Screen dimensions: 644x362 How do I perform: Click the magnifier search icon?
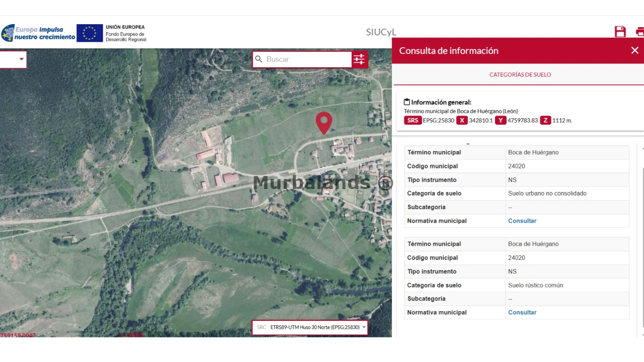tap(259, 59)
